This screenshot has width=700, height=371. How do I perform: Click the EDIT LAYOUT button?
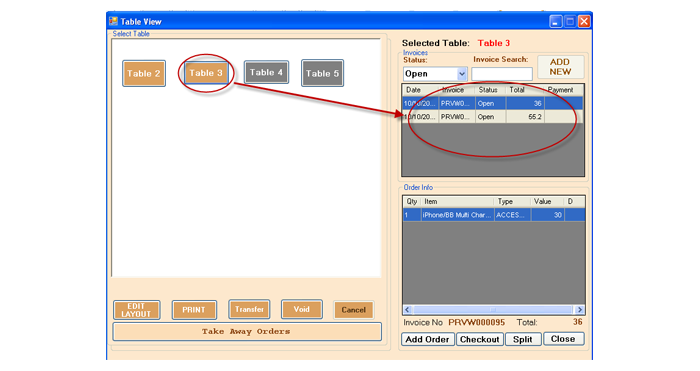click(136, 310)
